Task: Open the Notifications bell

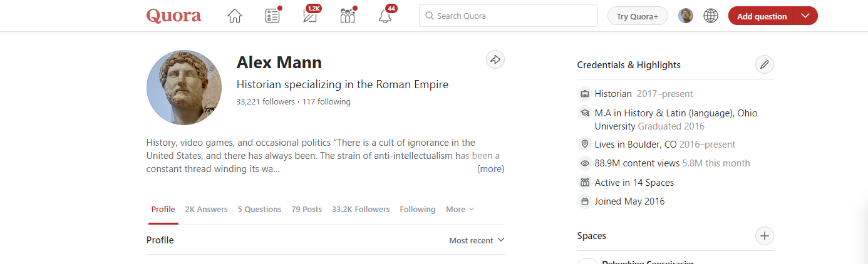Action: click(x=385, y=16)
